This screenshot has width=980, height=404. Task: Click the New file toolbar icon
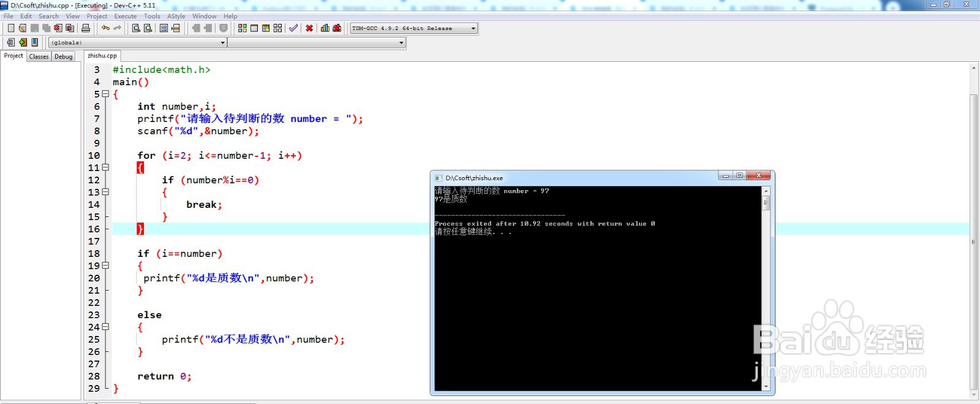pyautogui.click(x=10, y=28)
